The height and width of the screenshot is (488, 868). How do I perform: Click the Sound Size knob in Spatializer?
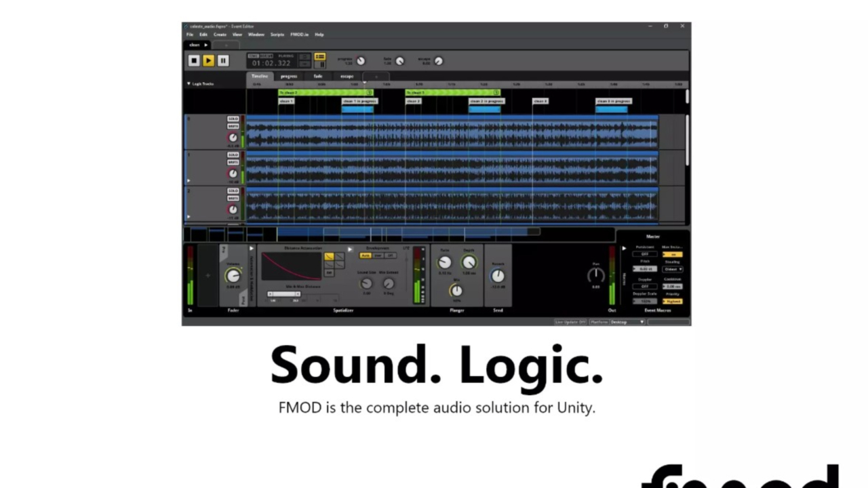point(366,284)
